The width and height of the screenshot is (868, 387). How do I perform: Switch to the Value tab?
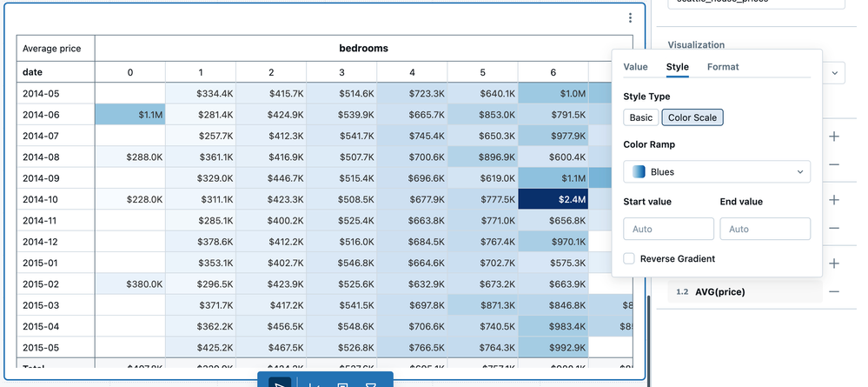(635, 67)
